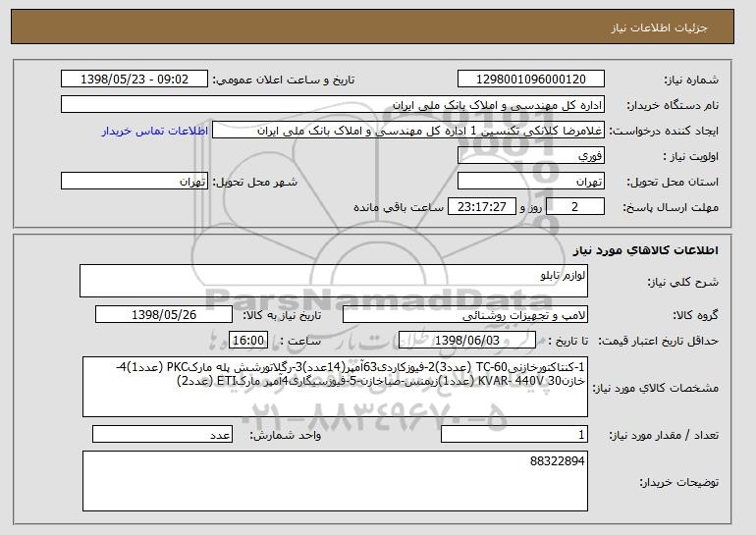Select the گروه کالا field لامپ و تجهیزات روشنائی
The height and width of the screenshot is (535, 756).
(465, 315)
